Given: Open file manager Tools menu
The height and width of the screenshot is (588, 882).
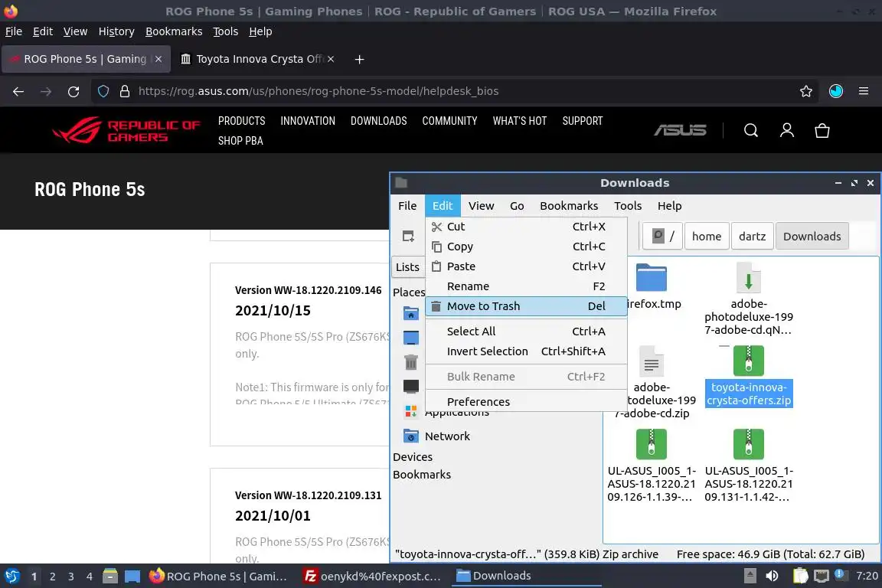Looking at the screenshot, I should click(628, 206).
